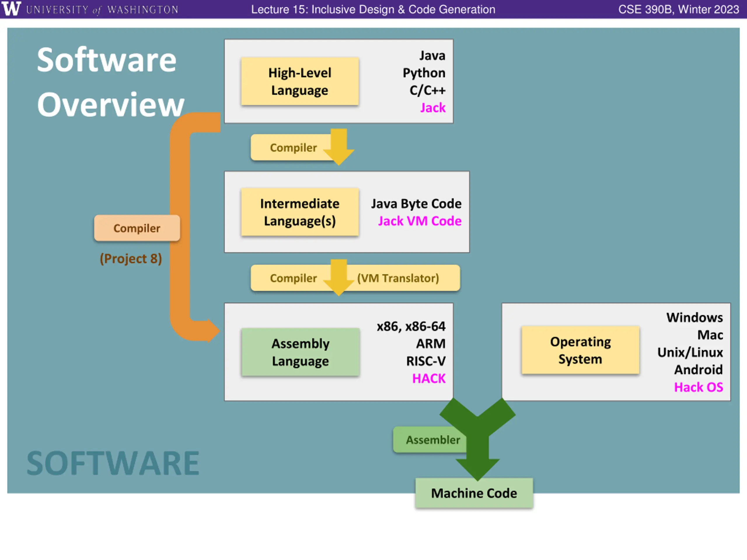Select the 'Operating System' yellow box

(x=580, y=350)
